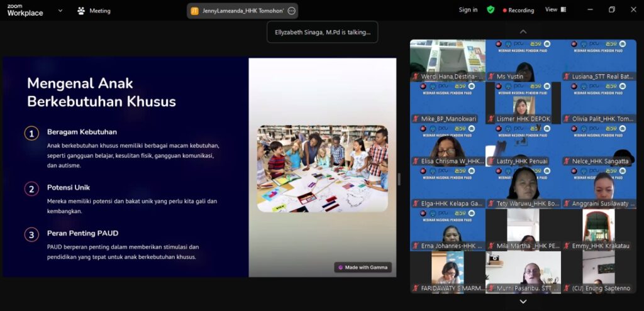Image resolution: width=644 pixels, height=311 pixels.
Task: Click muted mic icon for Nelce_HHK Sangatta
Action: (x=566, y=161)
